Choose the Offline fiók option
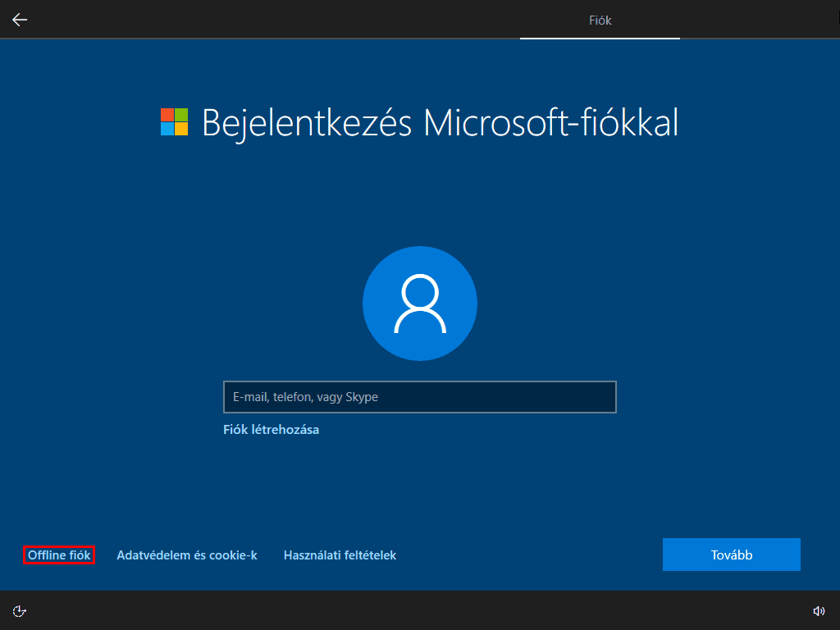This screenshot has height=630, width=840. (59, 555)
